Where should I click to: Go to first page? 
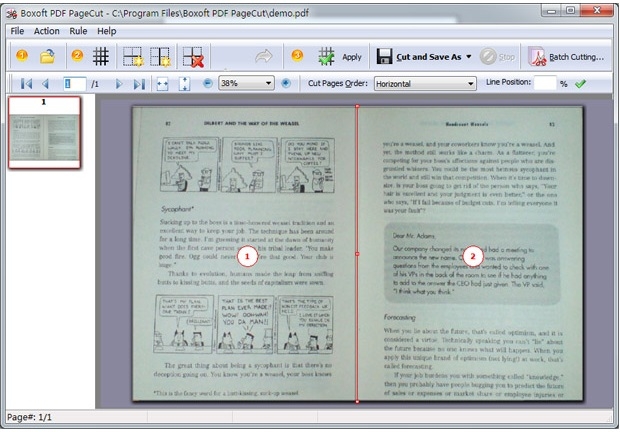26,84
